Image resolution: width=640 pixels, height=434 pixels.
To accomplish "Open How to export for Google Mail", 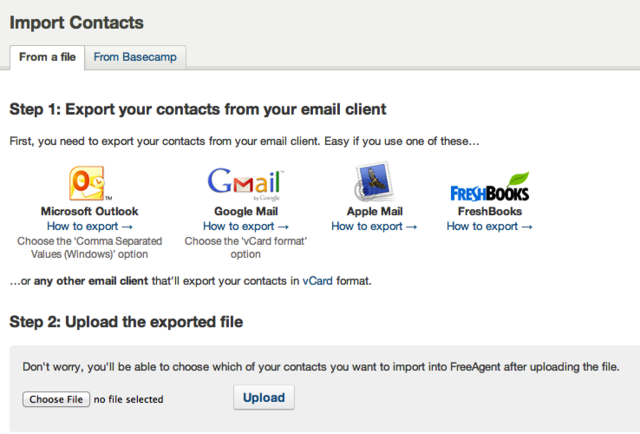I will coord(245,227).
